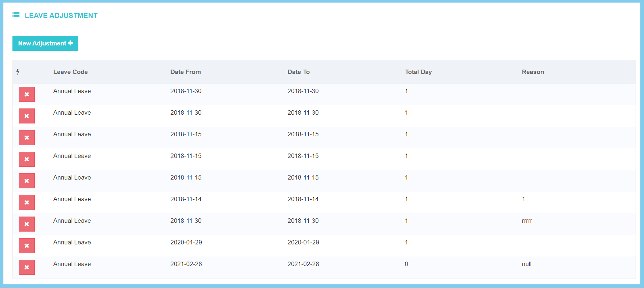Viewport: 644px width, 288px height.
Task: Click the null reason cell
Action: tap(526, 264)
